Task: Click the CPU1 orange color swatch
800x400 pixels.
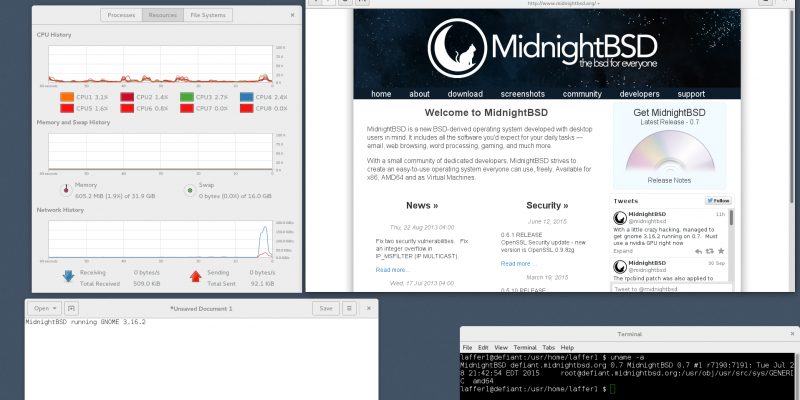Action: click(x=67, y=97)
